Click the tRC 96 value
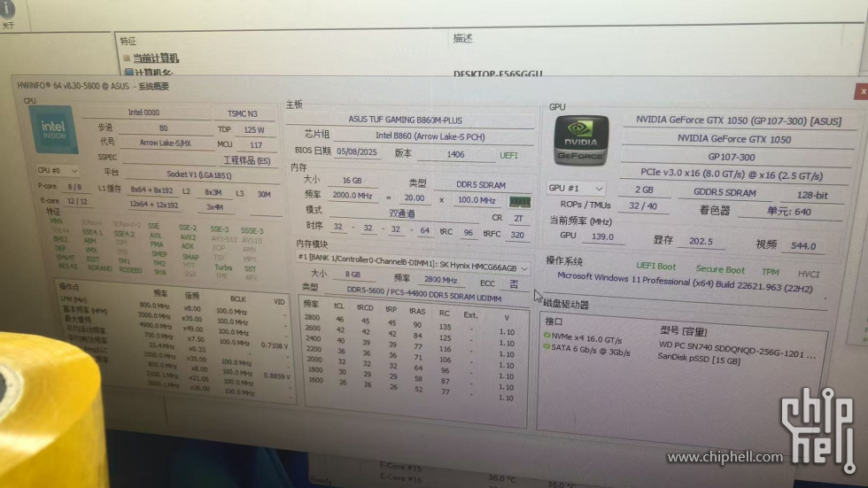 point(469,233)
